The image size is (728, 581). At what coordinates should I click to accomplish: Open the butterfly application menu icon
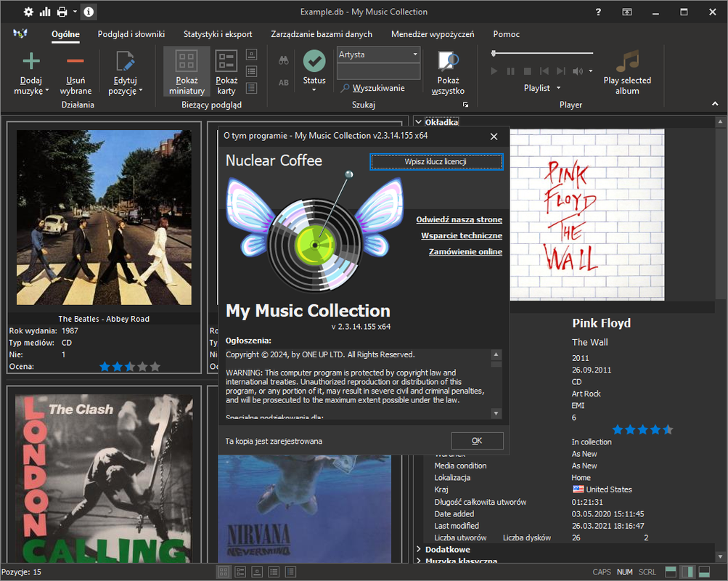tap(20, 34)
